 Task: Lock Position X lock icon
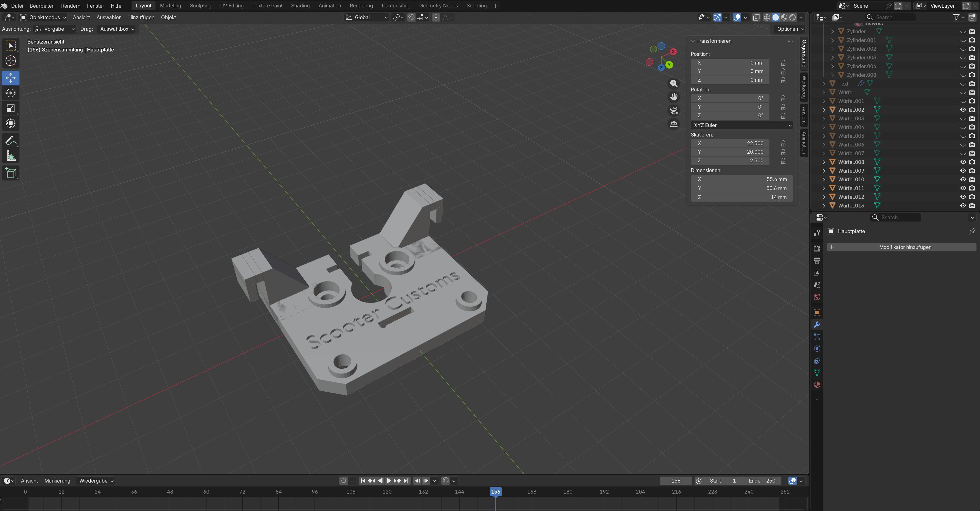[783, 63]
